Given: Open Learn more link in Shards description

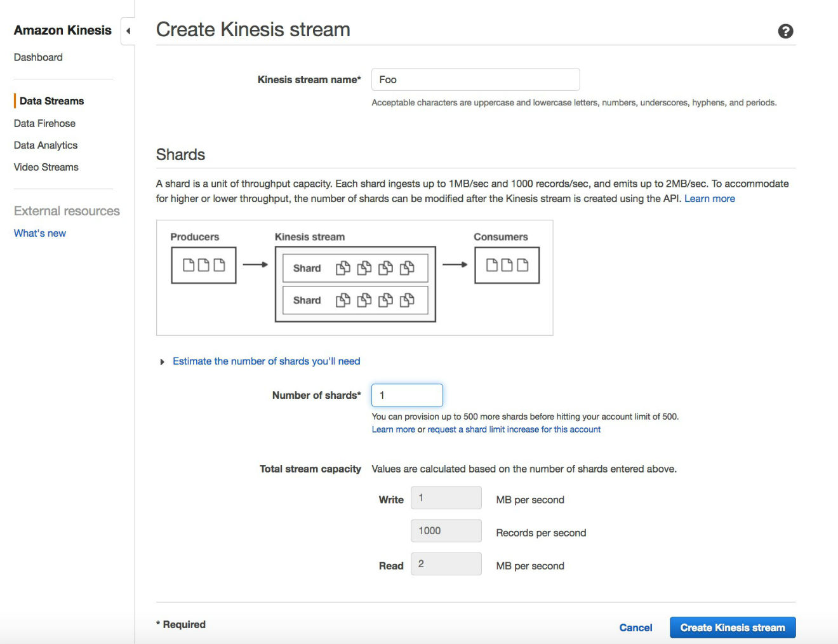Looking at the screenshot, I should [709, 199].
